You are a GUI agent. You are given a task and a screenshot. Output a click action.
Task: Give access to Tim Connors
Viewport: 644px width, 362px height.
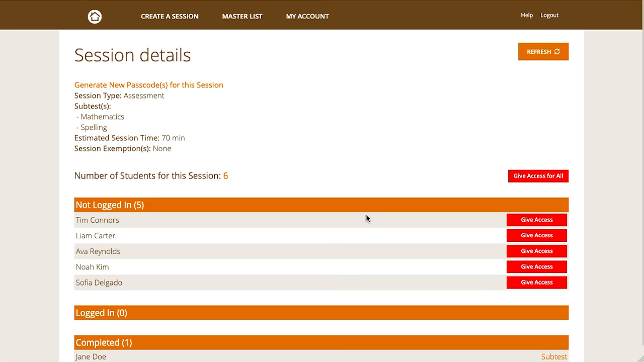(536, 220)
